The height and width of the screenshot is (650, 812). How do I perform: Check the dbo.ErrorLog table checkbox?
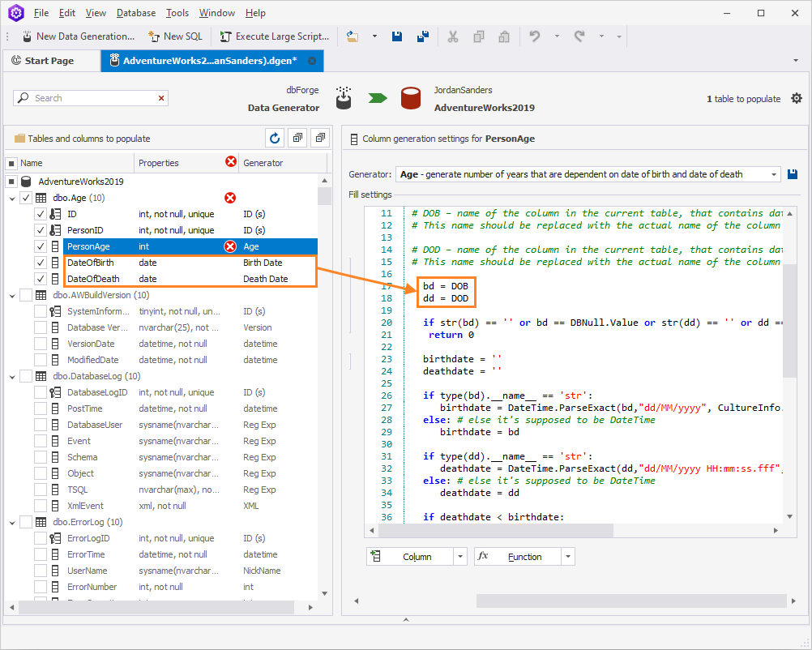[x=26, y=522]
